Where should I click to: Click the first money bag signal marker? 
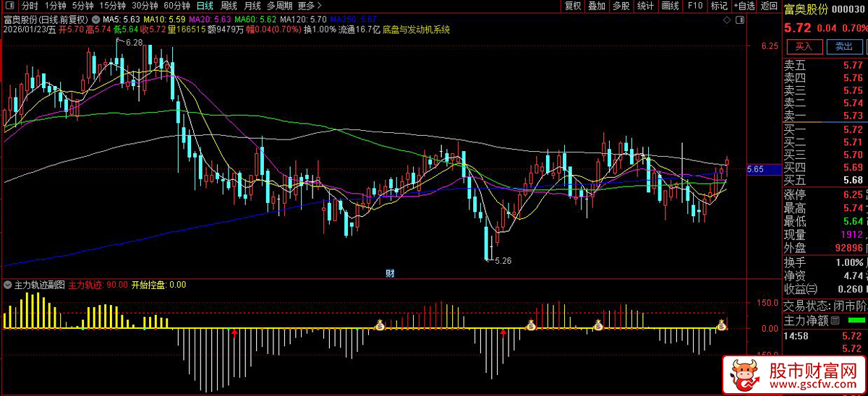380,326
